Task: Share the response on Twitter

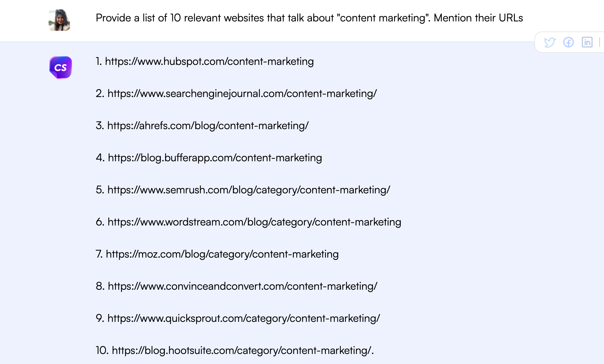Action: pyautogui.click(x=550, y=42)
